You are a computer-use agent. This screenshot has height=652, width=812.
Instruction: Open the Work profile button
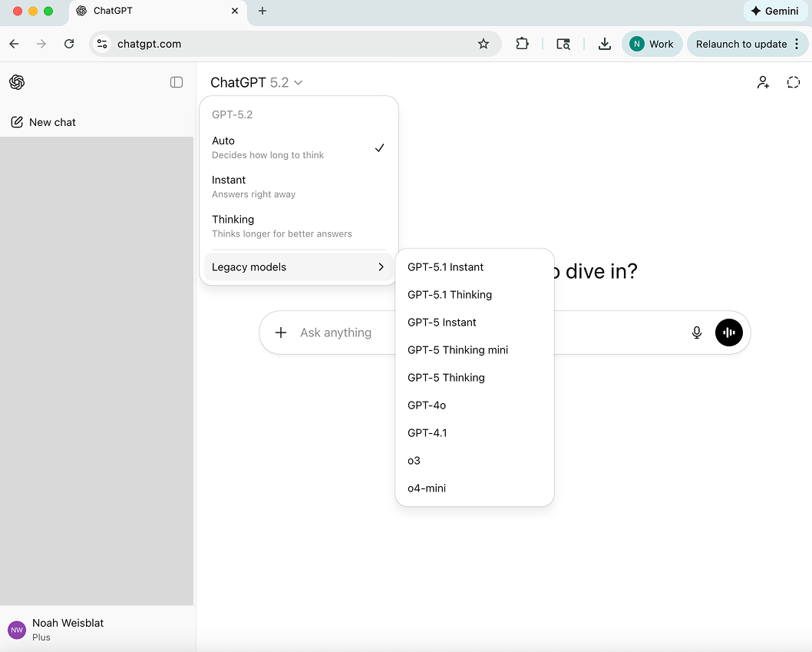[652, 44]
